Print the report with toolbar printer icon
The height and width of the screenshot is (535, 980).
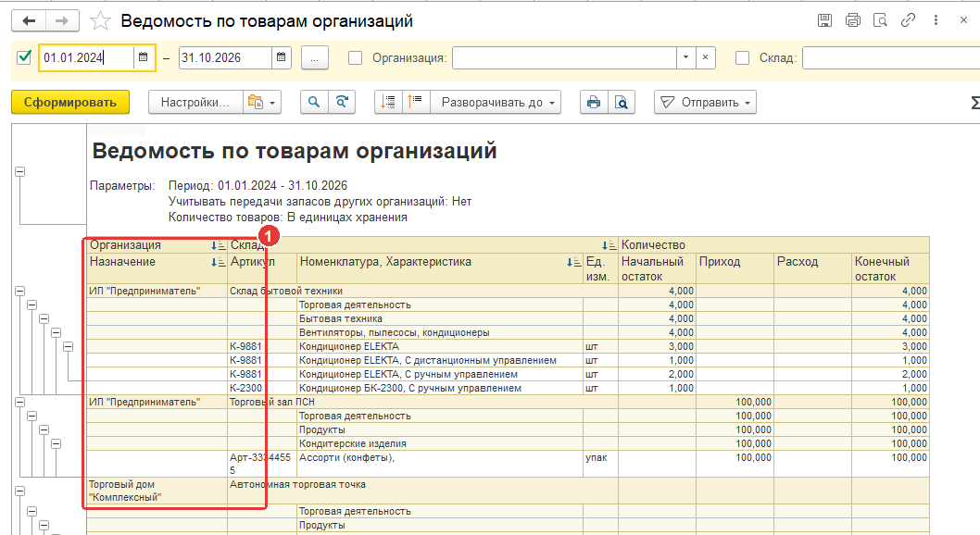[x=594, y=103]
